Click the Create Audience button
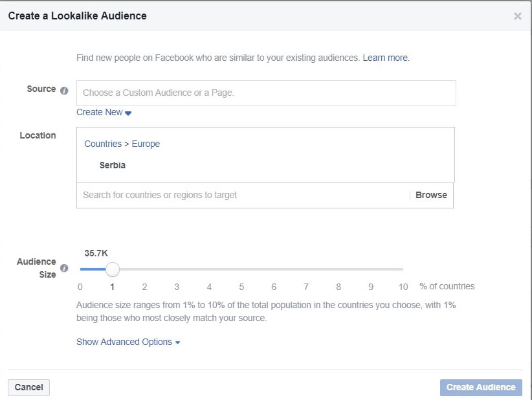Viewport: 532px width, 400px height. pyautogui.click(x=481, y=388)
